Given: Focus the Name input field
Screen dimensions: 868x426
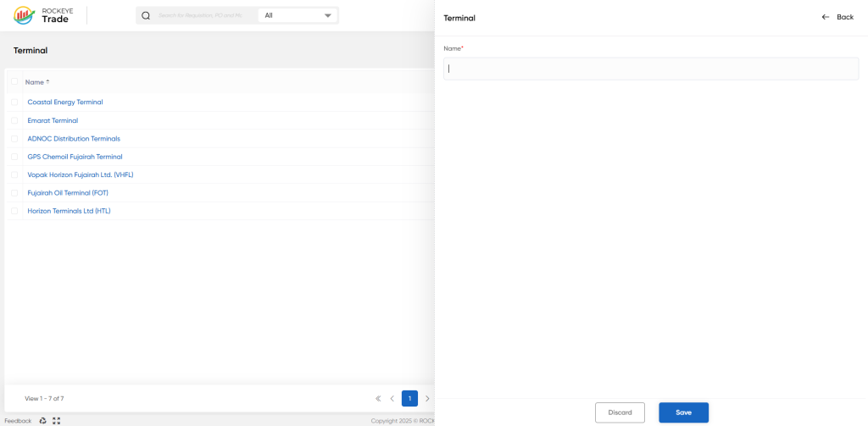Looking at the screenshot, I should [x=651, y=69].
